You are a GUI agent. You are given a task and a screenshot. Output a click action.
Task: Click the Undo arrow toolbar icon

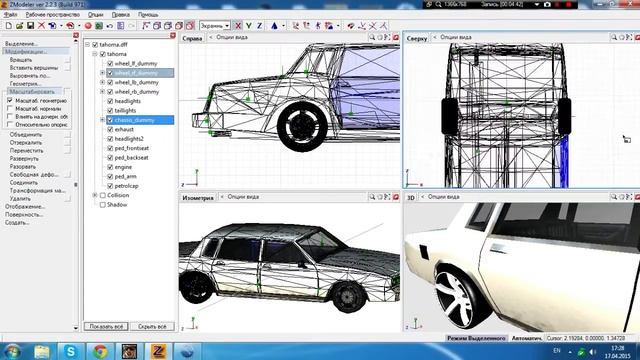click(x=109, y=26)
